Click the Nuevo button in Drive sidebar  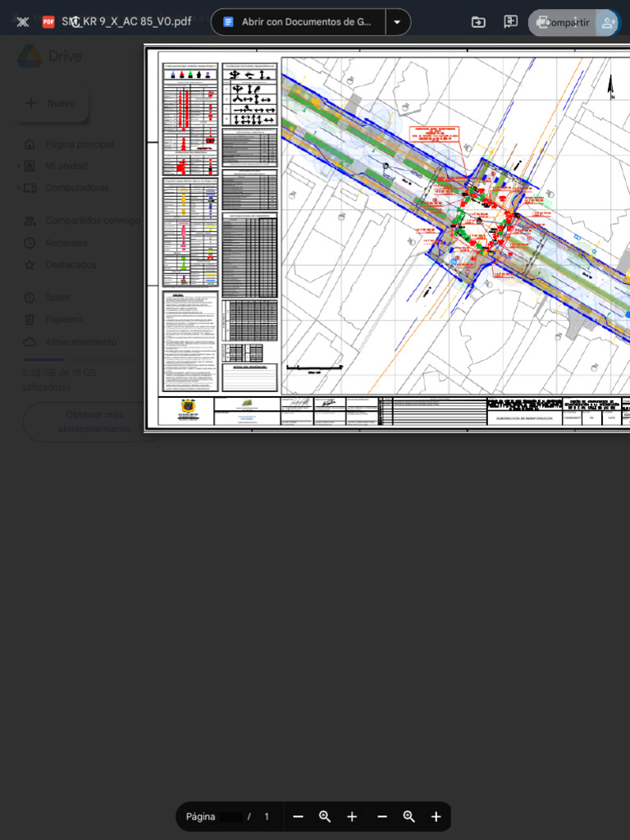[x=51, y=103]
